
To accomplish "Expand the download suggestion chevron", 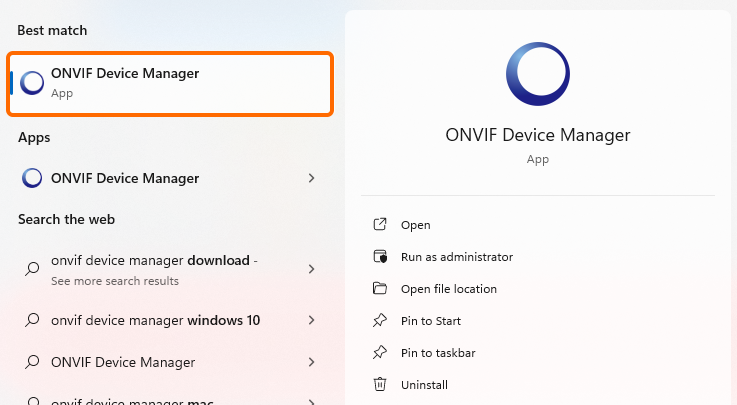I will click(x=311, y=269).
